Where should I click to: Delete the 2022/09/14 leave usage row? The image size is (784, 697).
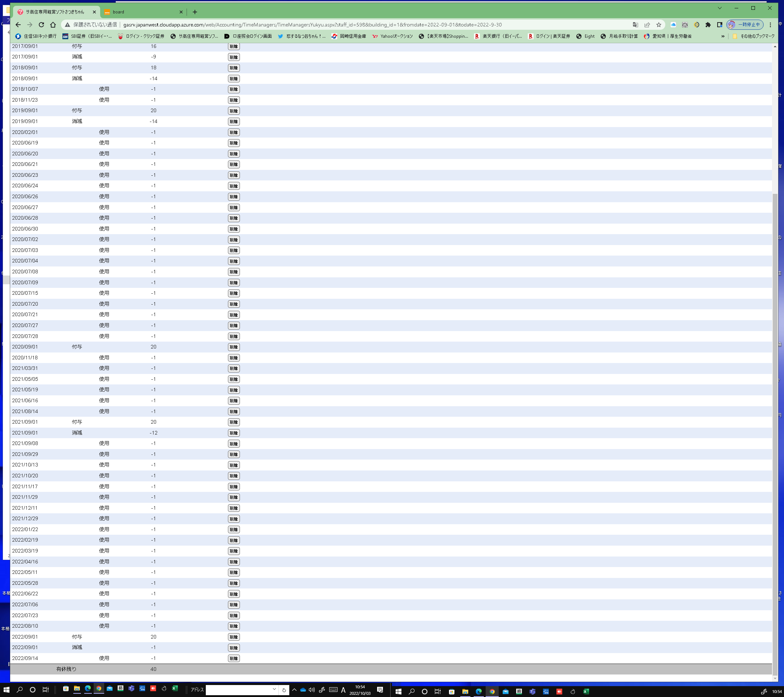(234, 658)
